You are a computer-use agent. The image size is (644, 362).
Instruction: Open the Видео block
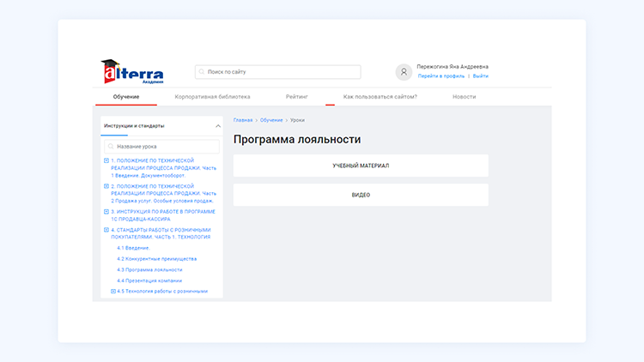(x=361, y=195)
